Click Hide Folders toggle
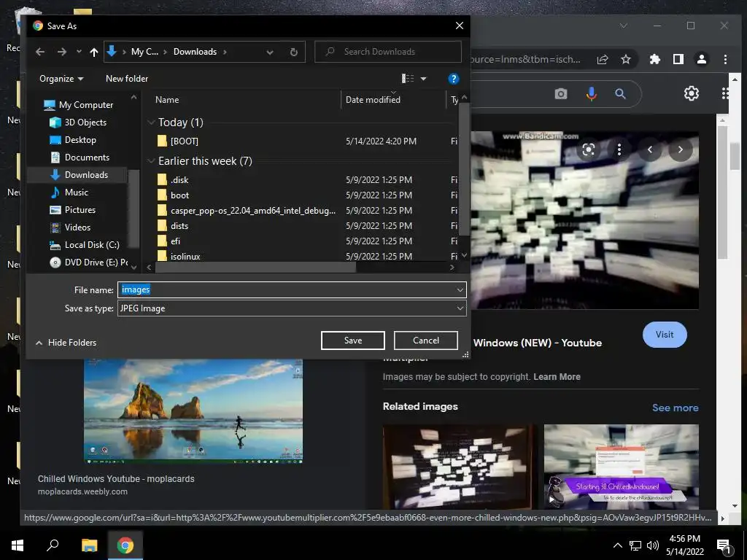This screenshot has width=747, height=560. pyautogui.click(x=66, y=343)
